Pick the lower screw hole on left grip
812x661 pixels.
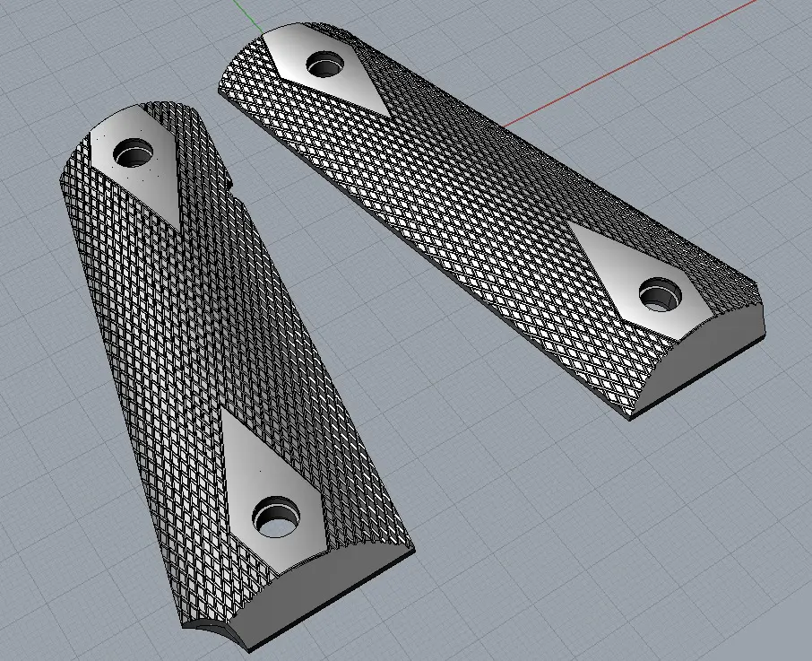pyautogui.click(x=277, y=517)
